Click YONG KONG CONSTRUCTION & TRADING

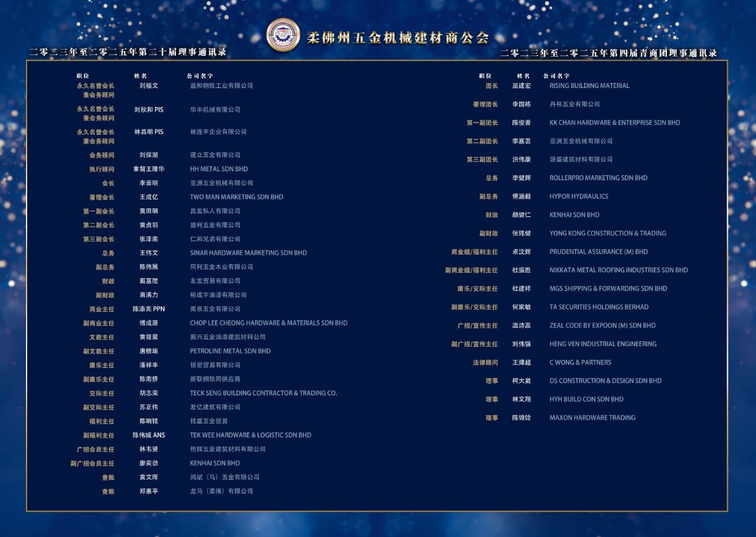[x=607, y=233]
